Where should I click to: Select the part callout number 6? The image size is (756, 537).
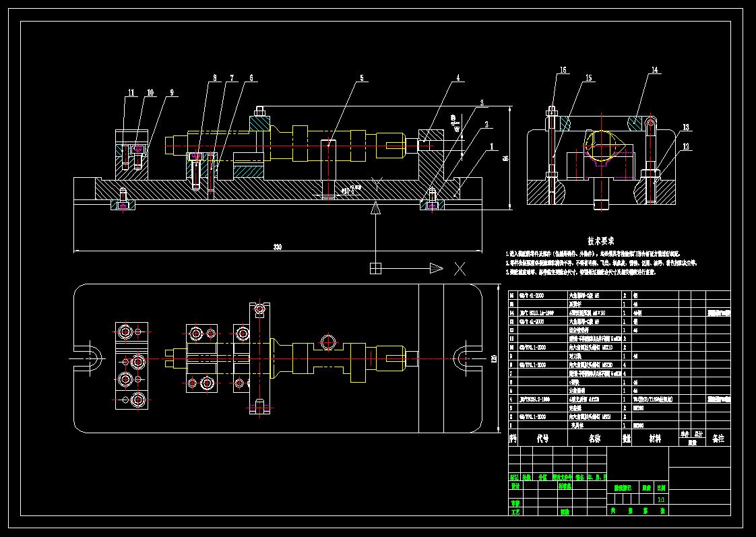pos(251,77)
